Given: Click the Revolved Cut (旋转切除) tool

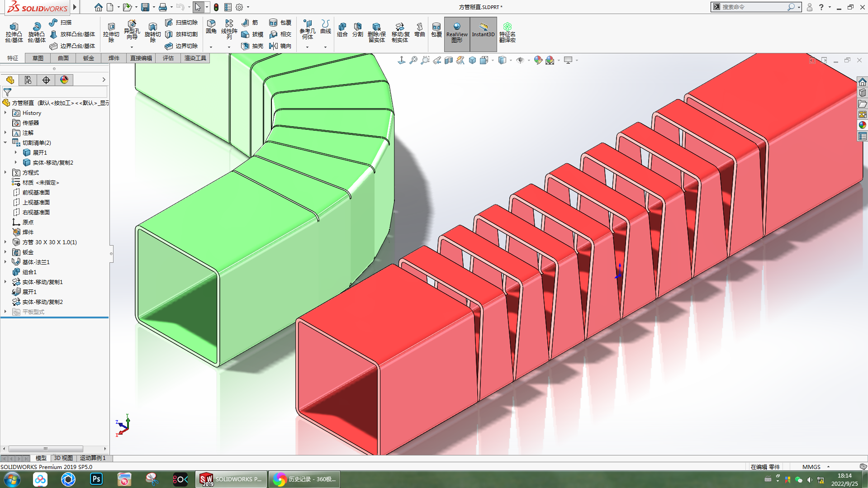Looking at the screenshot, I should pos(152,32).
